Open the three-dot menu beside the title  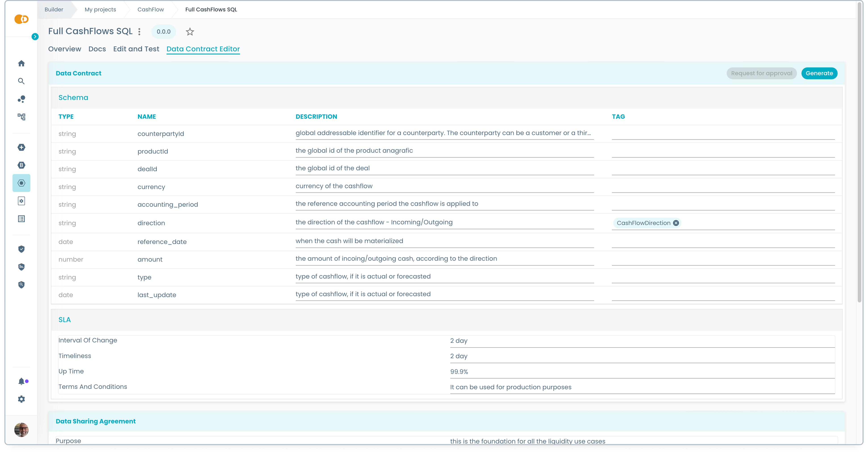[139, 32]
